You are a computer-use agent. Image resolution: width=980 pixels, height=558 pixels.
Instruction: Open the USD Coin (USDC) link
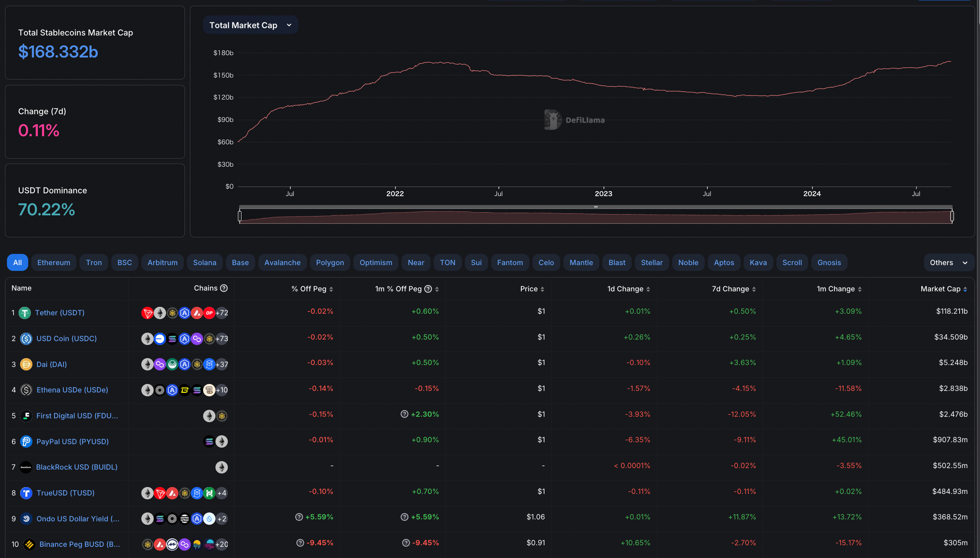[66, 338]
